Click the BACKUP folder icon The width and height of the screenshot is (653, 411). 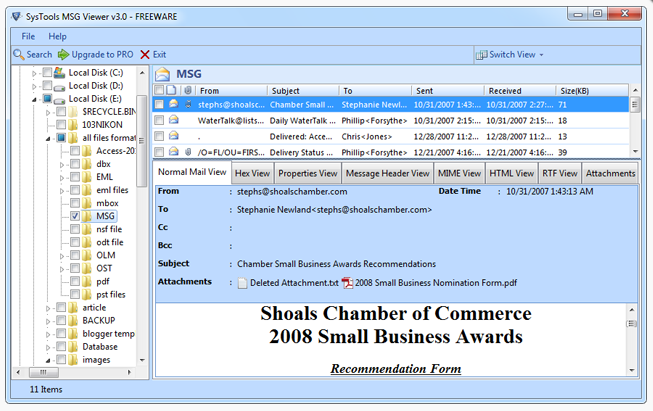coord(73,321)
